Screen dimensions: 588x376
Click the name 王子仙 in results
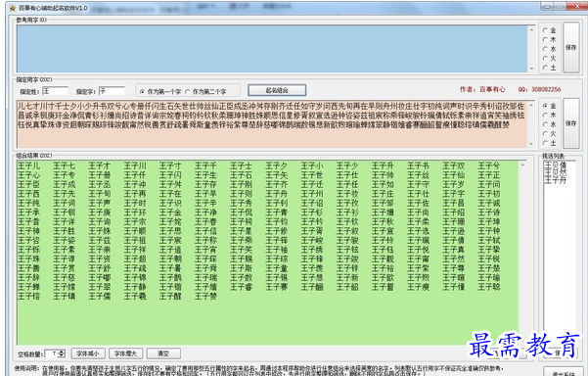tap(453, 175)
